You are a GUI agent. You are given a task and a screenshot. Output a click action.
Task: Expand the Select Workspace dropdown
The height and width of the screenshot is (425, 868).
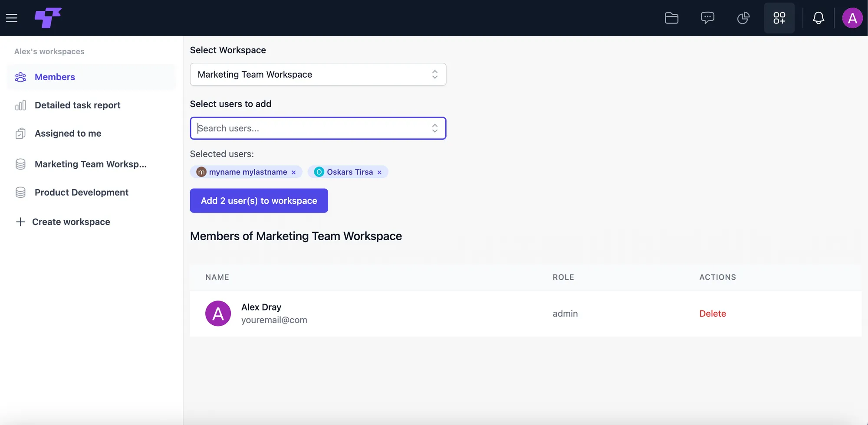point(318,74)
